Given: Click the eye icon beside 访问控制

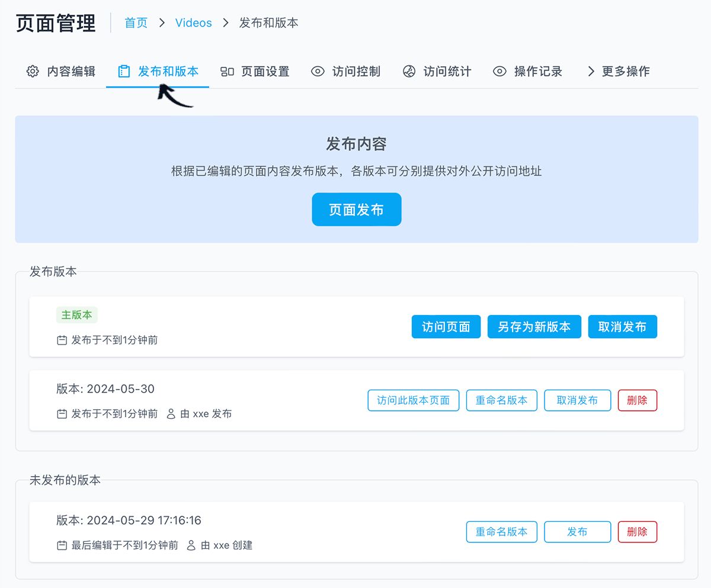Looking at the screenshot, I should click(318, 72).
